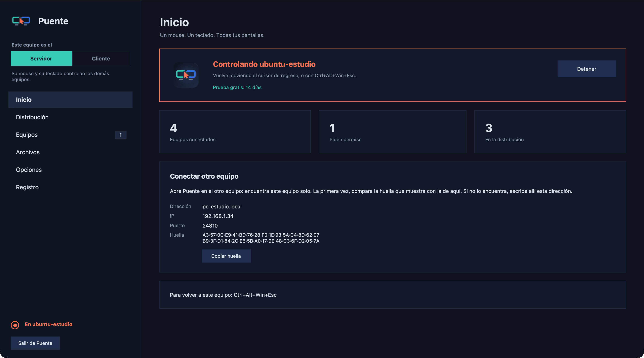Go to the Equipos section

pos(70,135)
